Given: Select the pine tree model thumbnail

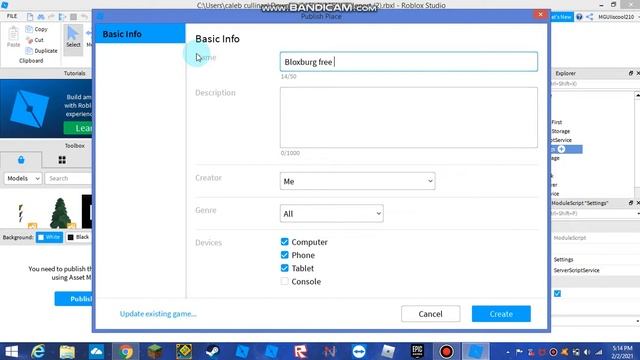Looking at the screenshot, I should click(x=60, y=213).
